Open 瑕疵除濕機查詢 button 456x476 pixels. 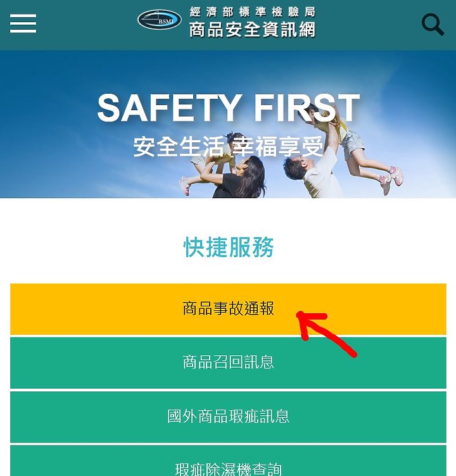(x=228, y=461)
